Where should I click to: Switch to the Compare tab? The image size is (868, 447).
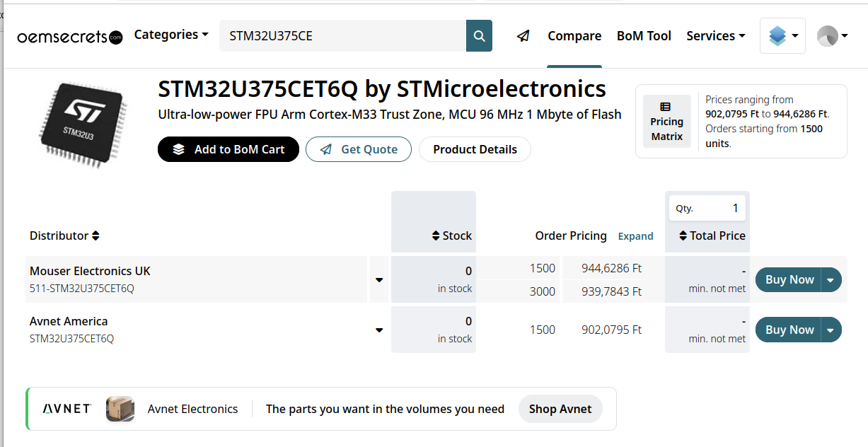[574, 35]
